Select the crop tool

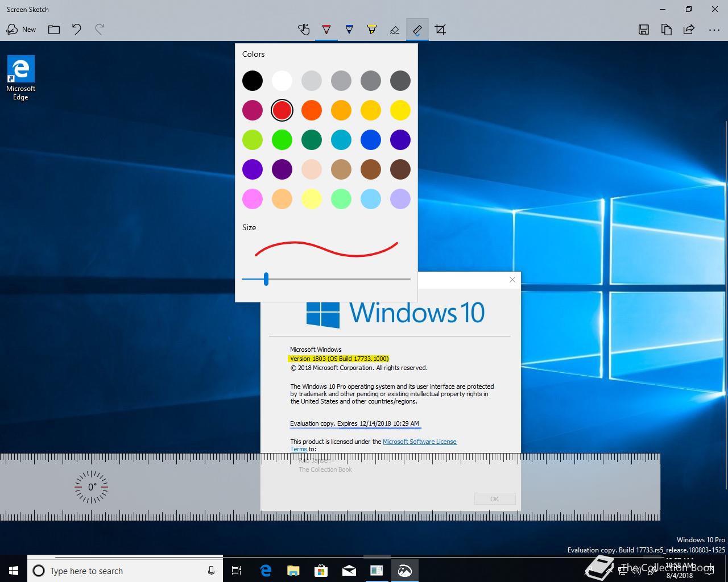[440, 30]
